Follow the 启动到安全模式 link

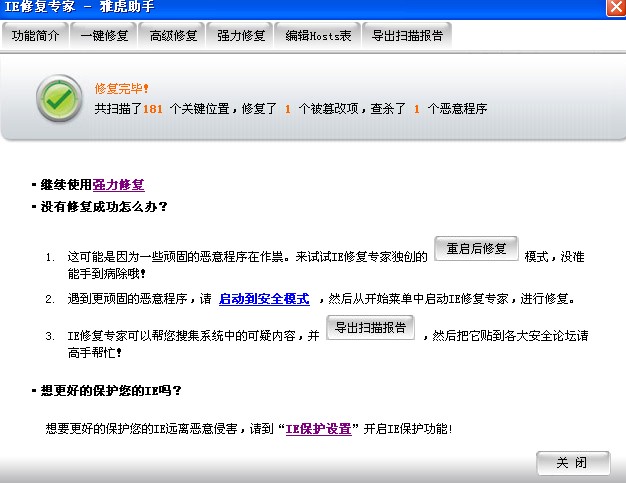point(264,299)
